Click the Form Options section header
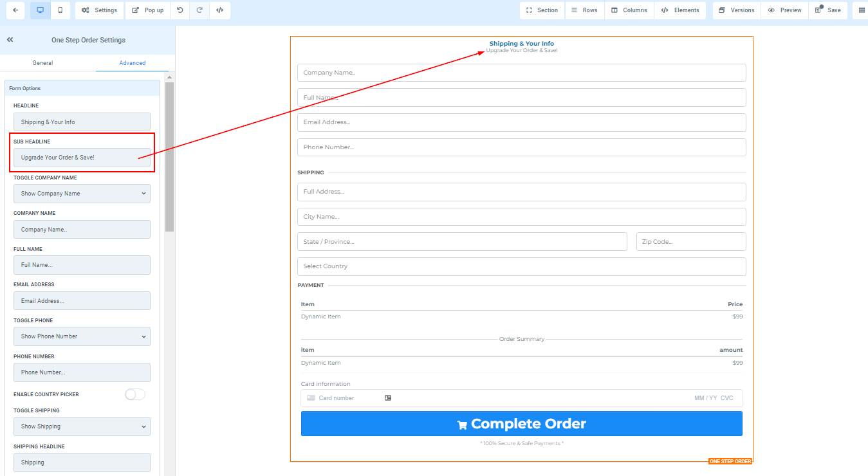The height and width of the screenshot is (476, 868). [x=82, y=88]
